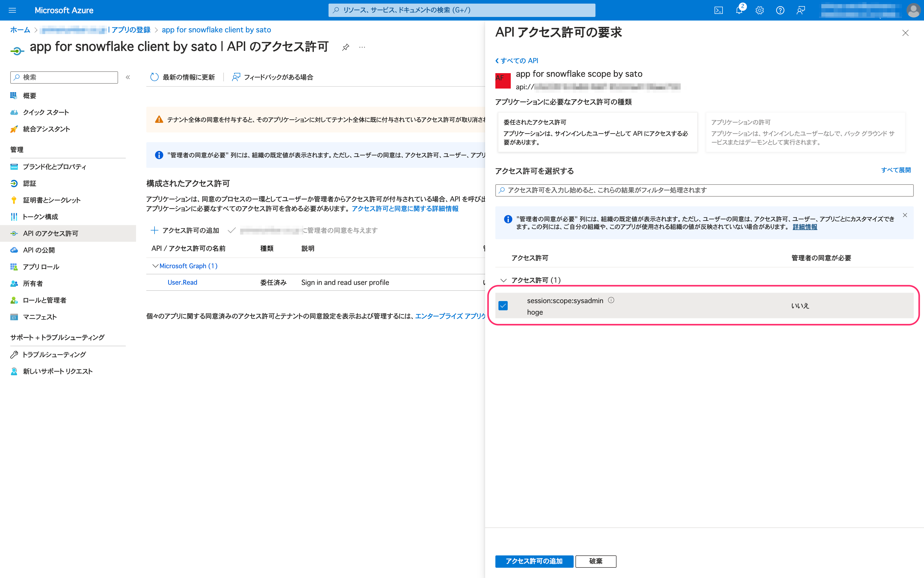Open portal settings gear

point(760,10)
